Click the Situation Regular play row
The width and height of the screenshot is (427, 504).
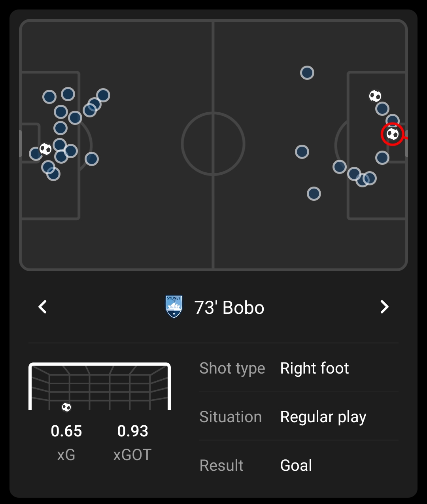[x=299, y=417]
